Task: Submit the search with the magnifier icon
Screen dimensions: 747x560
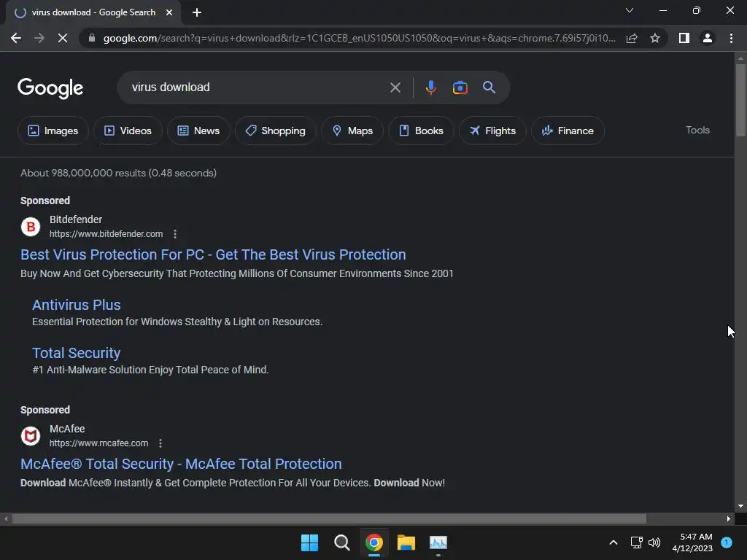Action: point(489,87)
